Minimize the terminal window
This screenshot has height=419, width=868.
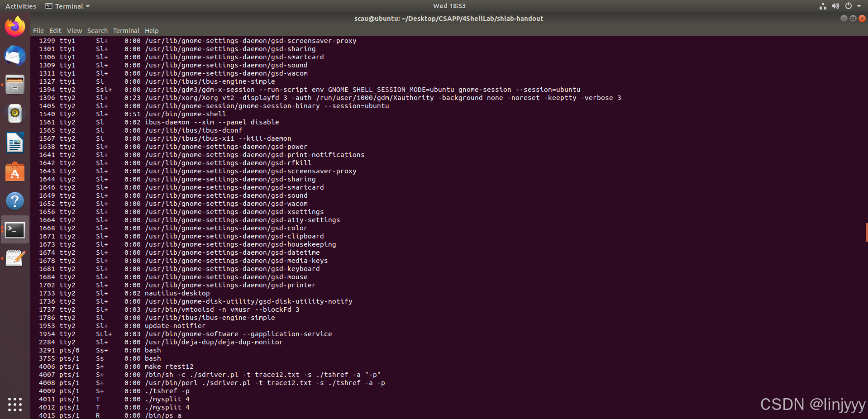click(844, 19)
